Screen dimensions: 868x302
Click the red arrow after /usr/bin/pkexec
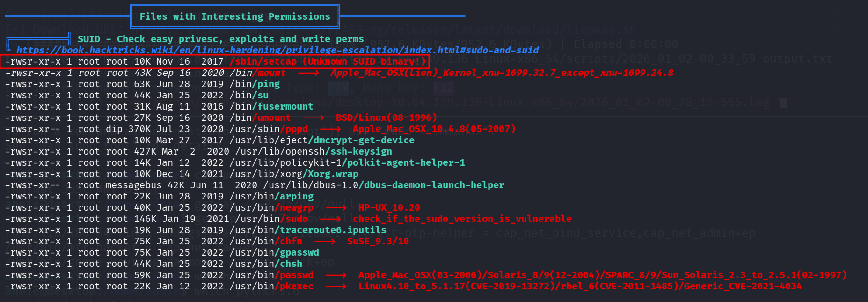(336, 287)
